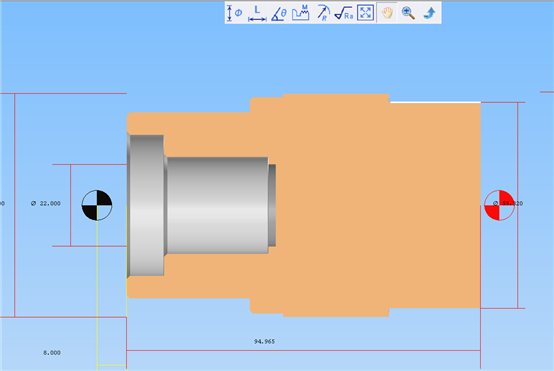554x371 pixels.
Task: Select the angle measurement tool
Action: coord(279,13)
